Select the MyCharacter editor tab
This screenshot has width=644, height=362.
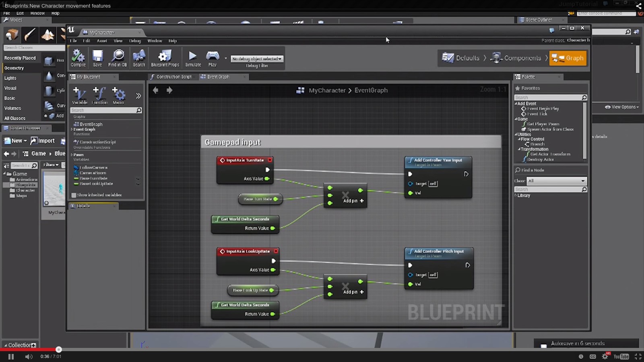(111, 33)
